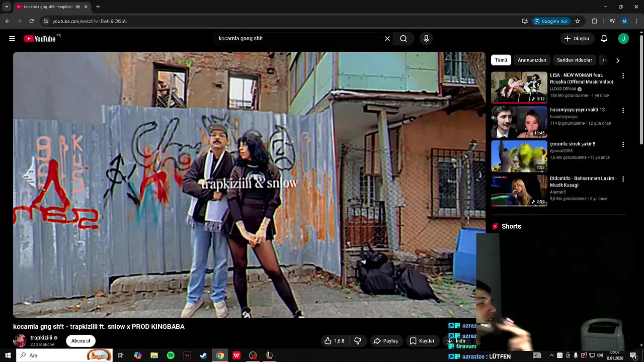This screenshot has width=644, height=362.
Task: Click the Oluştur create button
Action: point(577,39)
